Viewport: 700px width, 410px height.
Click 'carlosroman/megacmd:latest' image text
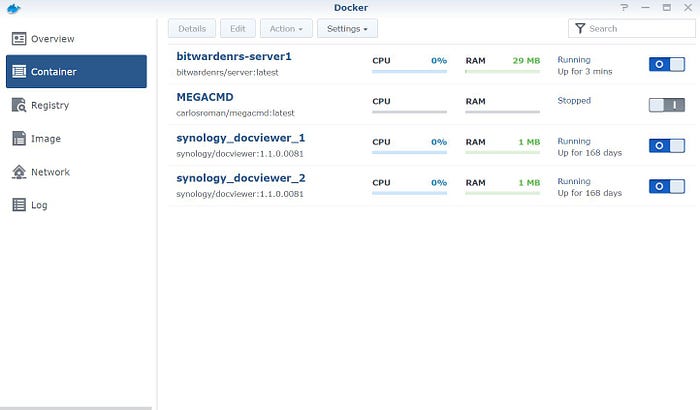235,113
